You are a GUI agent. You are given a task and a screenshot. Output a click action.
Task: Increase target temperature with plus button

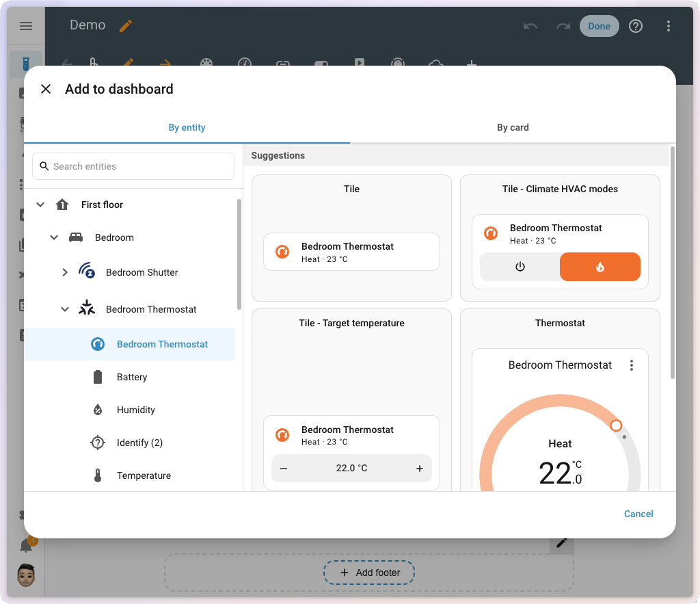[420, 468]
